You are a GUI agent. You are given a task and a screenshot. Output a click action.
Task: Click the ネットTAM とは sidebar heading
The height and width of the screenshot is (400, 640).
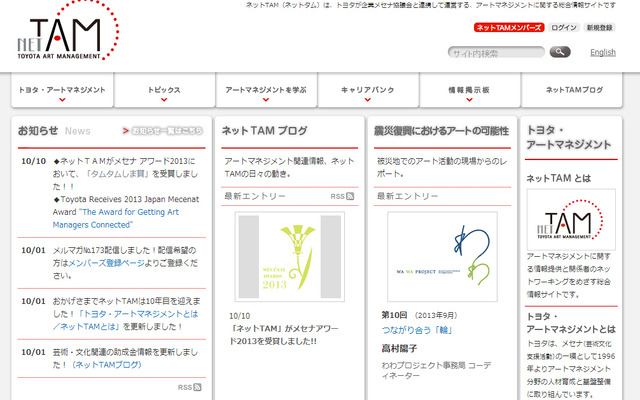click(558, 178)
